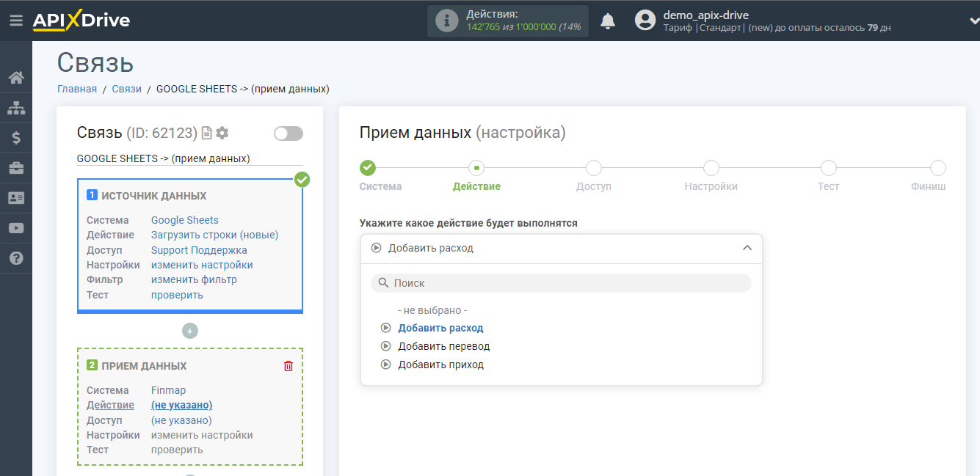Open connection settings gear icon
Image resolution: width=980 pixels, height=476 pixels.
(x=222, y=133)
